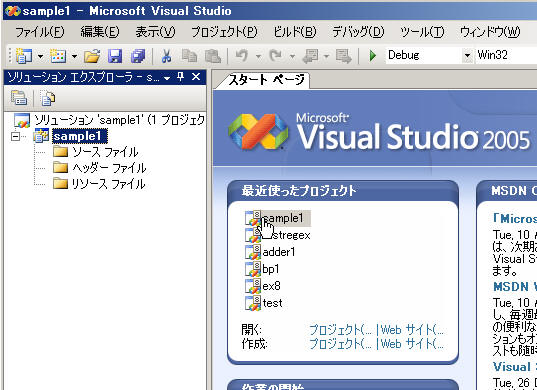Screen dimensions: 537x390
Task: Click the ヘッダー ファイル folder icon
Action: 61,167
